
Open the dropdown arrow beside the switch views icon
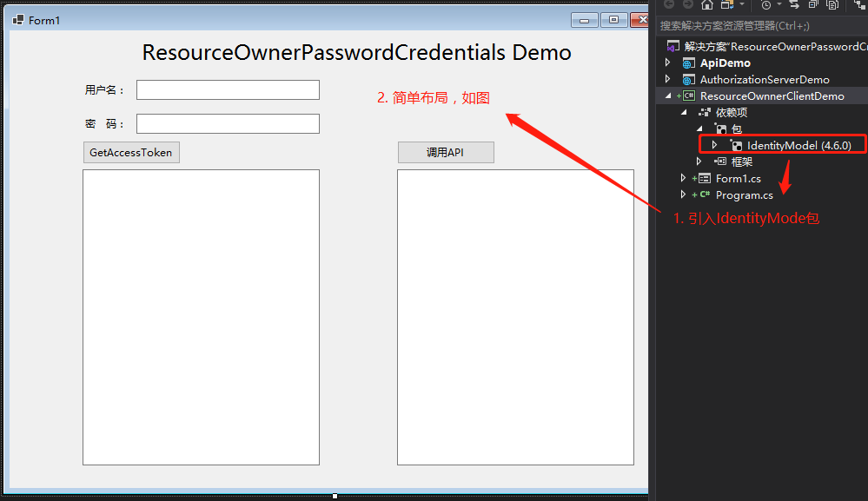(742, 4)
